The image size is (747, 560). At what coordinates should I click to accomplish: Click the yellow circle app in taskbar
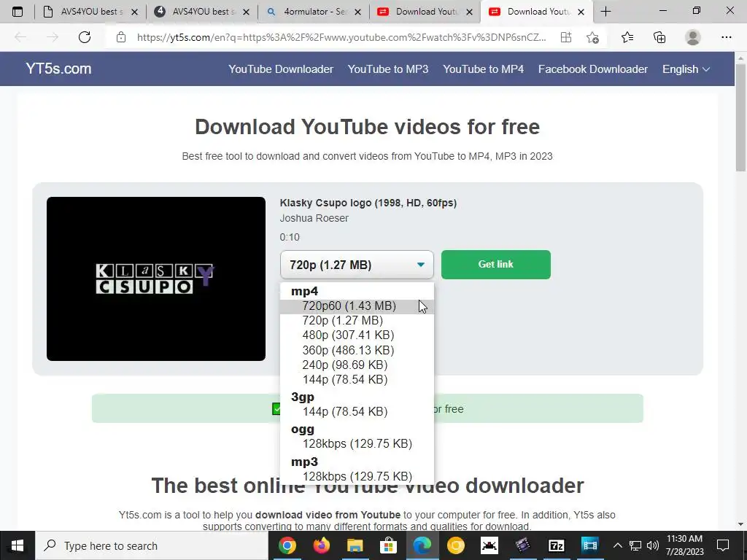point(455,545)
